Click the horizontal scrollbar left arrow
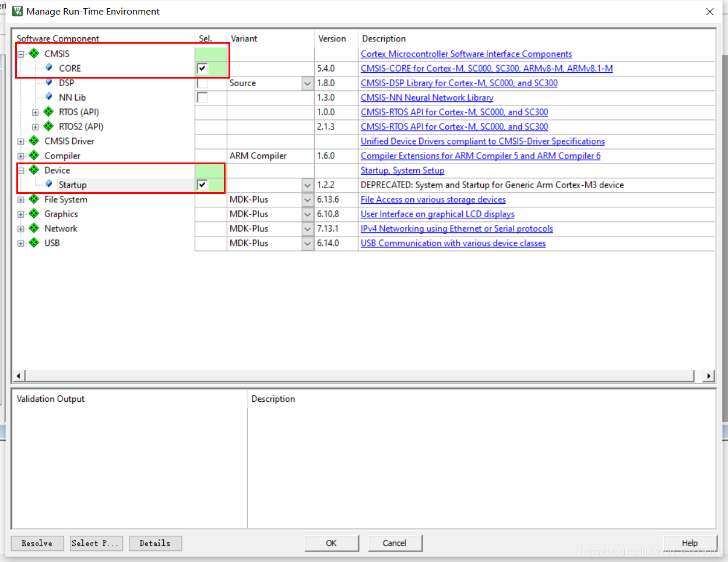 19,376
